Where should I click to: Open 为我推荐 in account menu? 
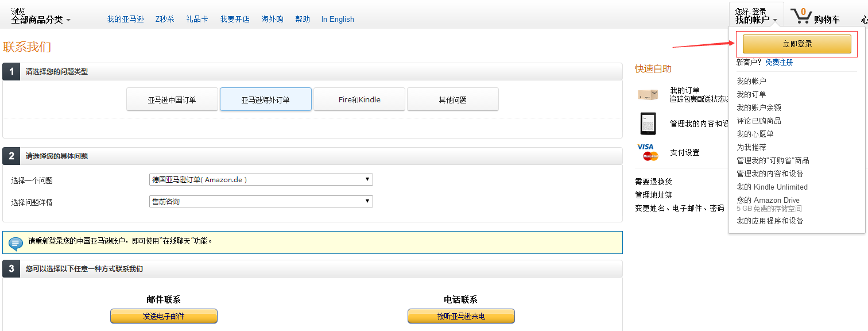click(x=751, y=147)
